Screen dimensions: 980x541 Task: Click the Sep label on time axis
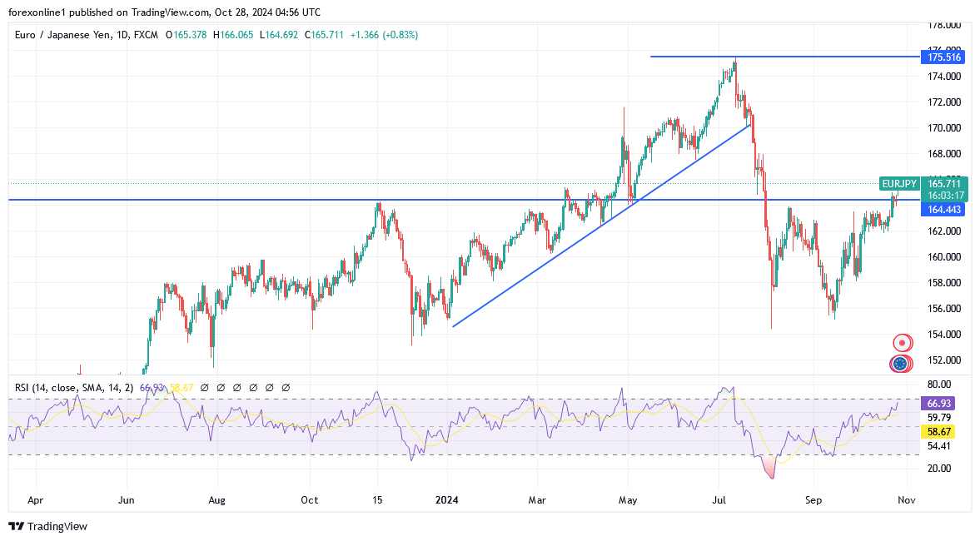(813, 500)
